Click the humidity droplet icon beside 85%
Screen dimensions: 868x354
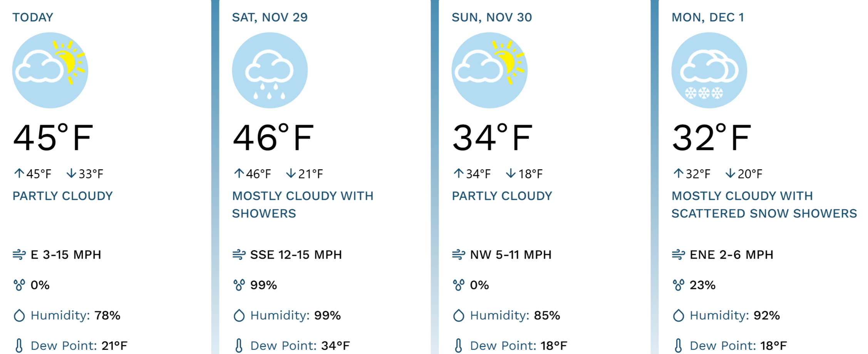click(459, 316)
